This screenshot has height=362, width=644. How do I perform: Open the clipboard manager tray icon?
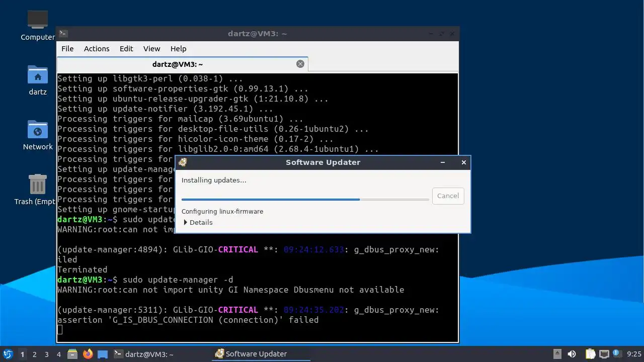point(590,354)
